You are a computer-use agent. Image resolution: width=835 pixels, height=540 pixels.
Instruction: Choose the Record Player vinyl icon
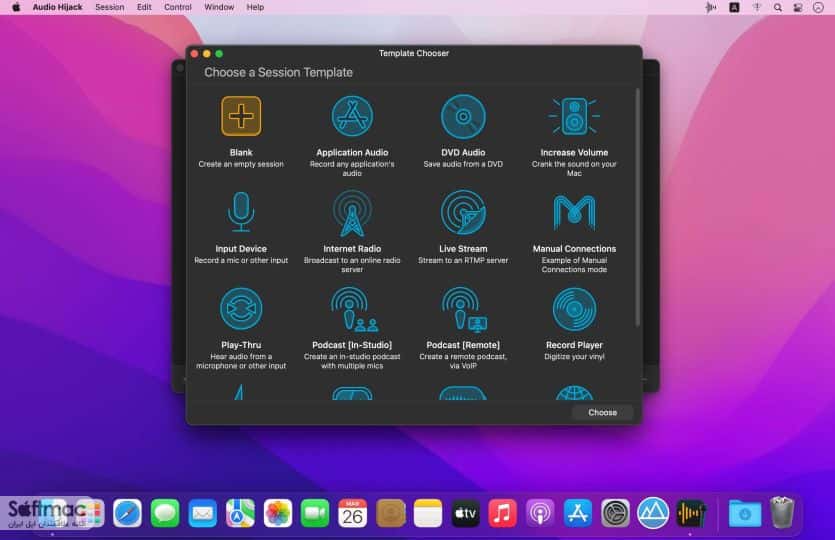pyautogui.click(x=574, y=309)
